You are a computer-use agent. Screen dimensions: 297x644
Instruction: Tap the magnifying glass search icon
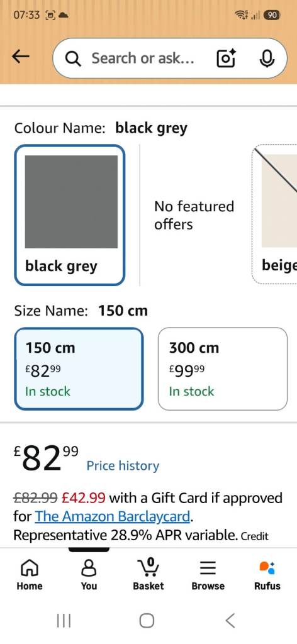click(x=73, y=58)
